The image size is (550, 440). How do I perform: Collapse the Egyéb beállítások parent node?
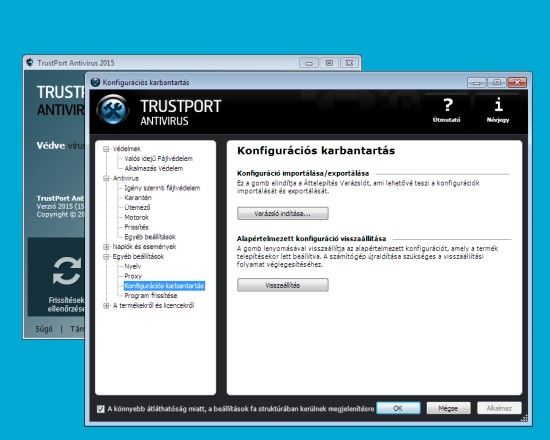(106, 256)
